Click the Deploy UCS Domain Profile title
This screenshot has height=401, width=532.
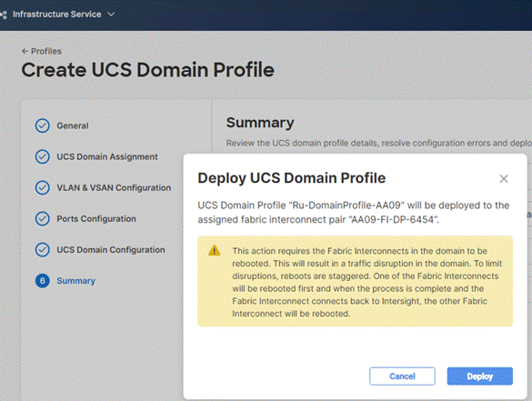coord(292,178)
